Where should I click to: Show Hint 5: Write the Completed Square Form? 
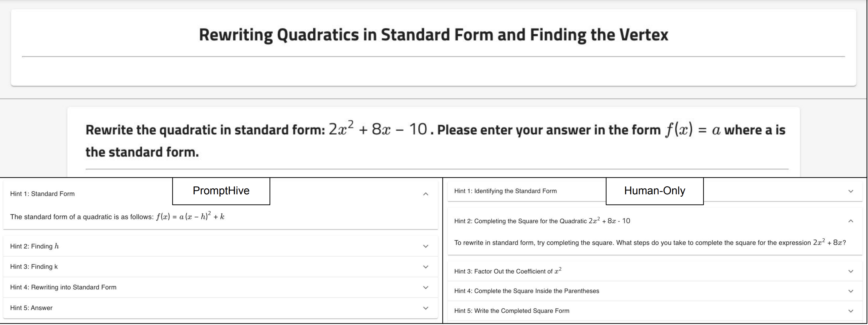(511, 311)
